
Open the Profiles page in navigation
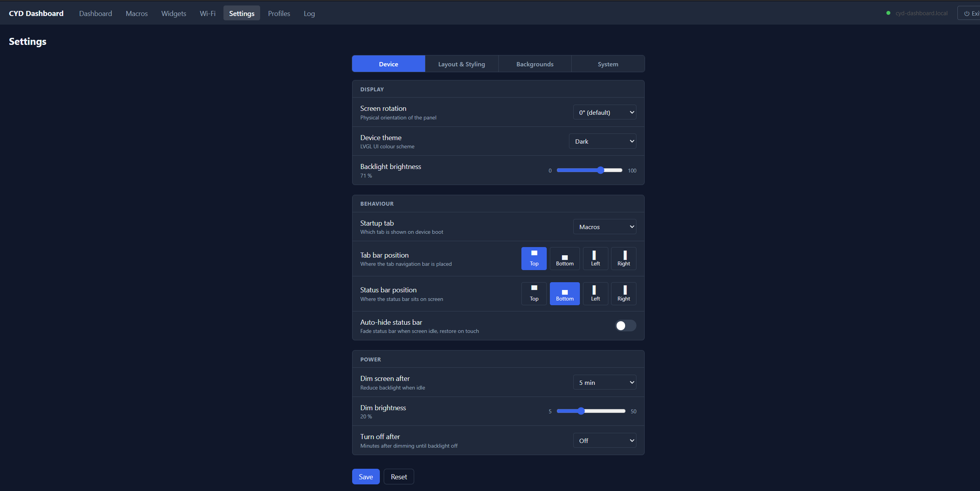click(x=279, y=13)
